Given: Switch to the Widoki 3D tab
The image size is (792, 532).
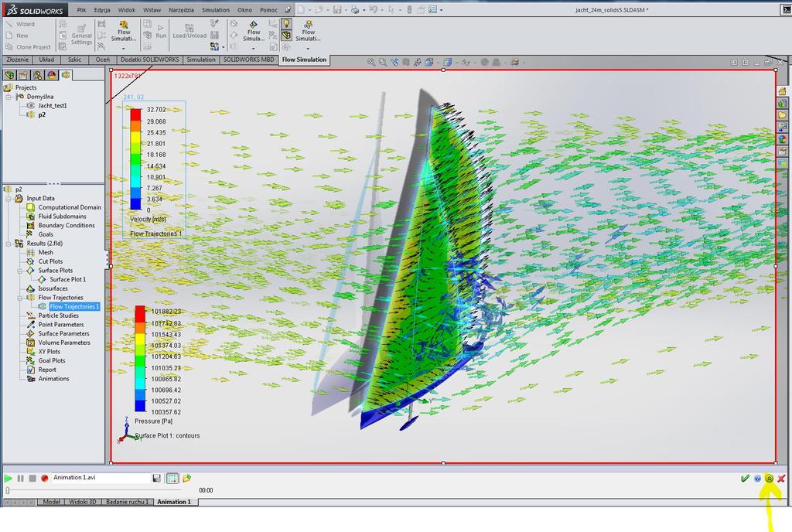Looking at the screenshot, I should coord(82,502).
